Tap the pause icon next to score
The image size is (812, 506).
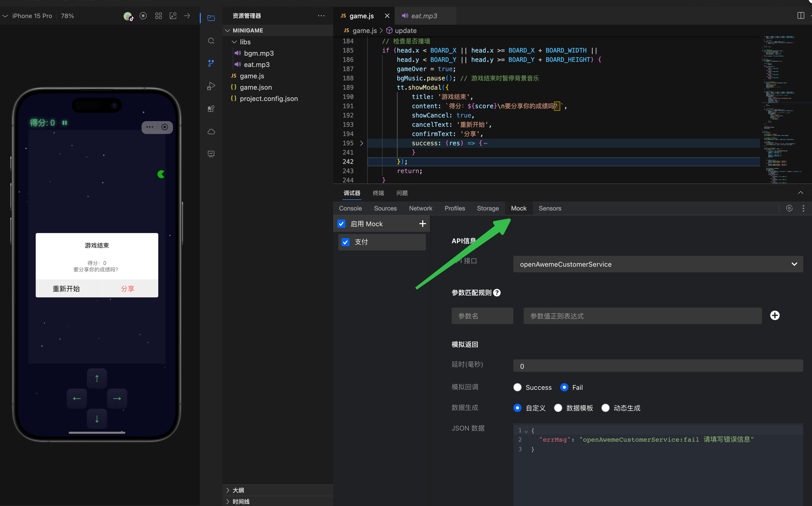click(x=65, y=123)
